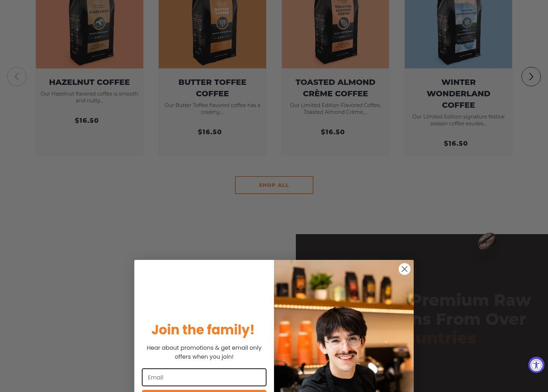This screenshot has width=548, height=392.
Task: Click the Hazelnut coffee description text
Action: click(89, 97)
